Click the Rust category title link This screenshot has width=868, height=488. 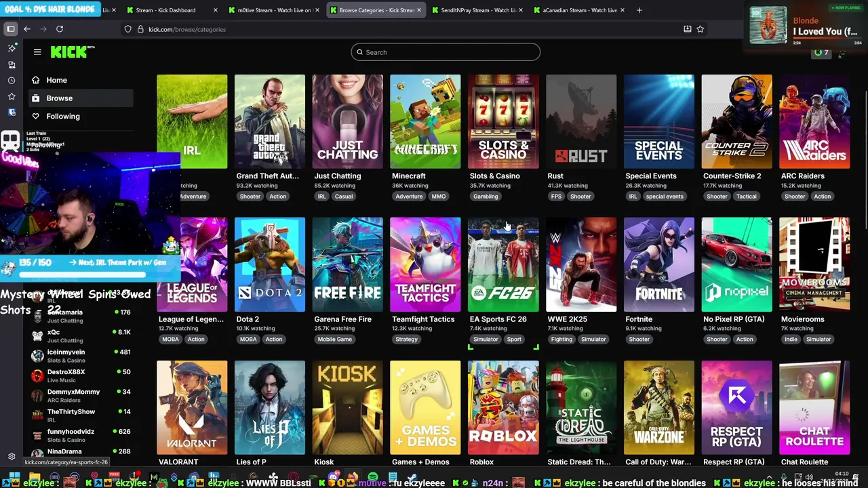pos(555,176)
